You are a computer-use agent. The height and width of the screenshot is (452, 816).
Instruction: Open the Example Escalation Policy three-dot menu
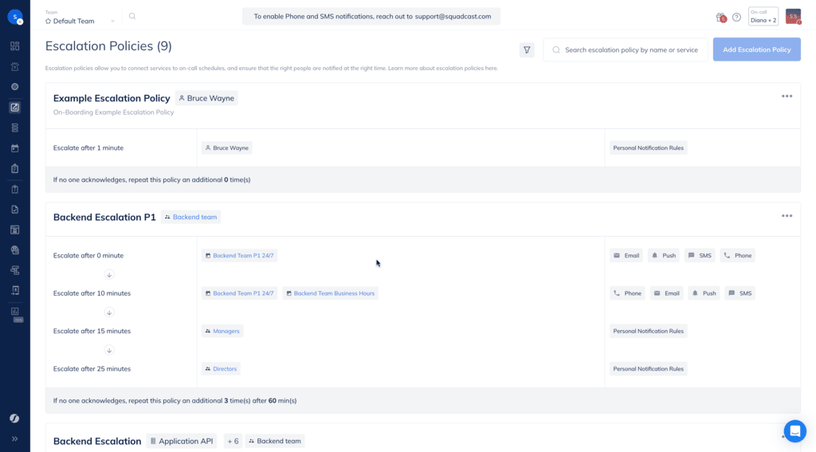click(786, 96)
